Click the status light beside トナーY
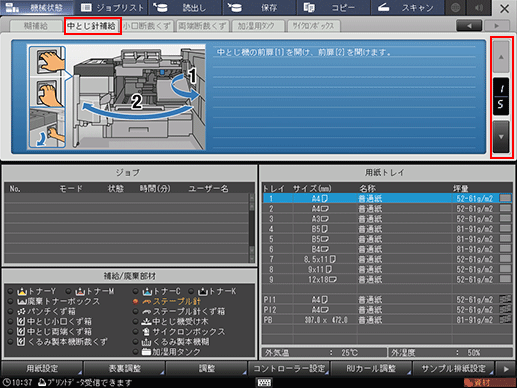The image size is (517, 388). [10, 292]
